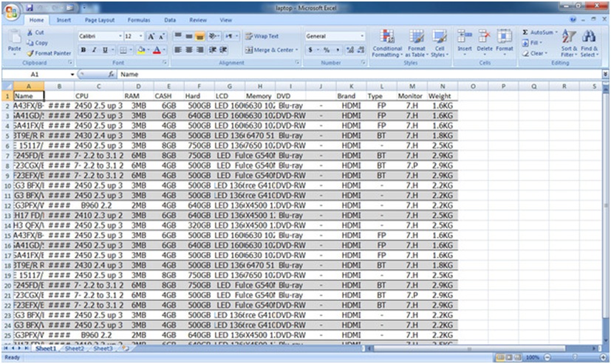The image size is (611, 364).
Task: Open the Formulas ribbon tab
Action: pos(139,20)
